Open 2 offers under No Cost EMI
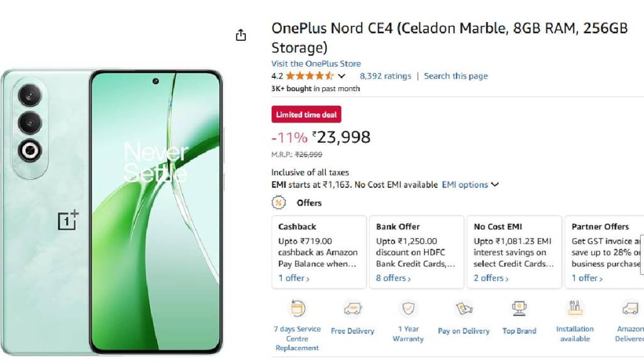Image resolution: width=644 pixels, height=362 pixels. [x=491, y=278]
